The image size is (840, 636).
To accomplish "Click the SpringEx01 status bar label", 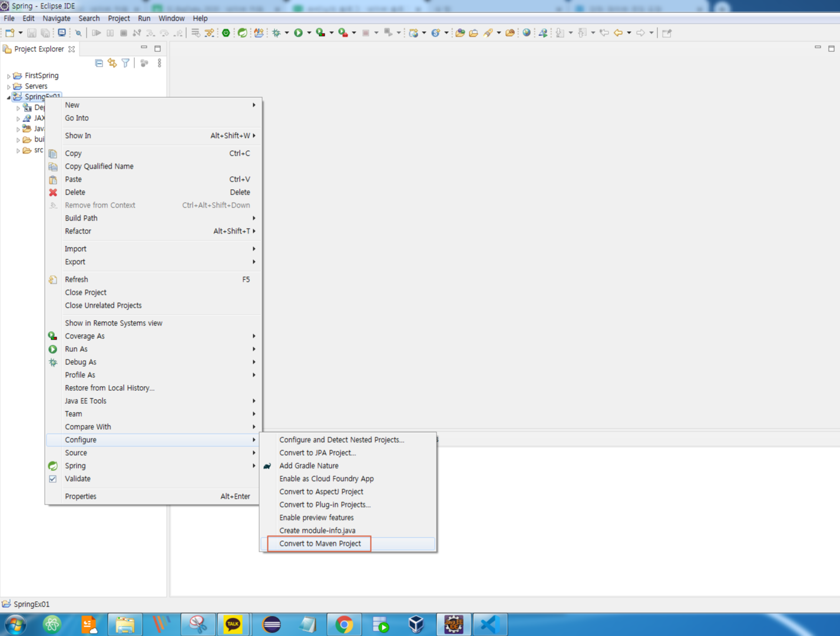I will click(x=31, y=604).
